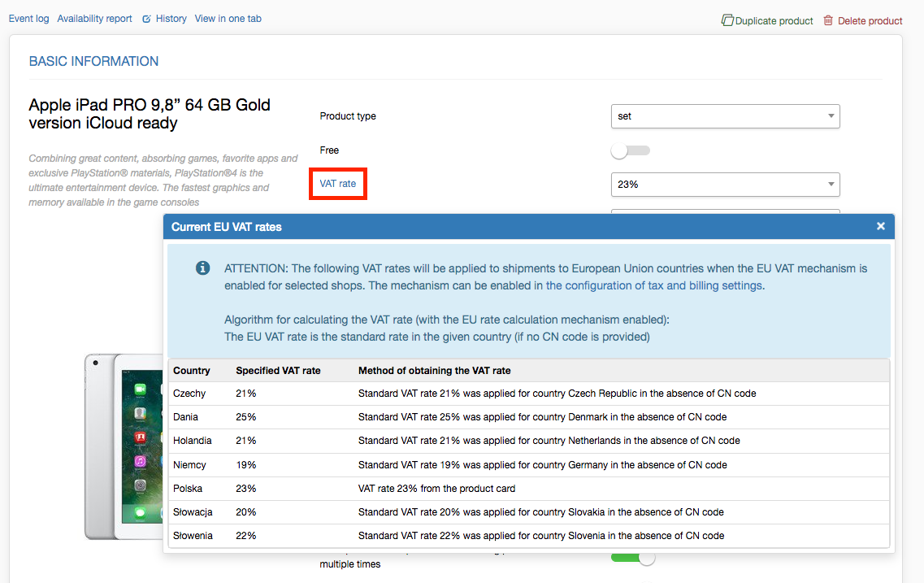Click the info icon in the attention box
The height and width of the screenshot is (583, 924).
point(202,268)
